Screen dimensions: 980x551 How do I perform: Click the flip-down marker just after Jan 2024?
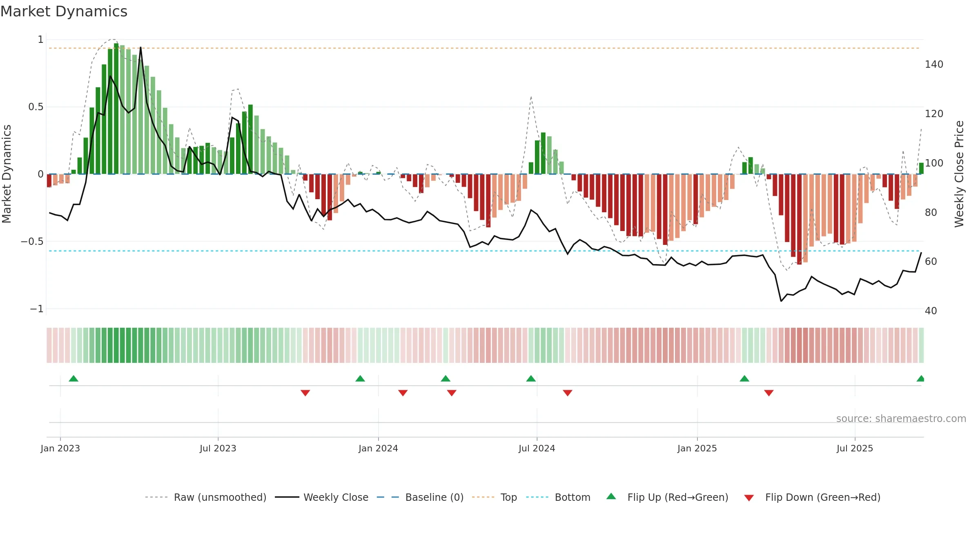click(403, 393)
